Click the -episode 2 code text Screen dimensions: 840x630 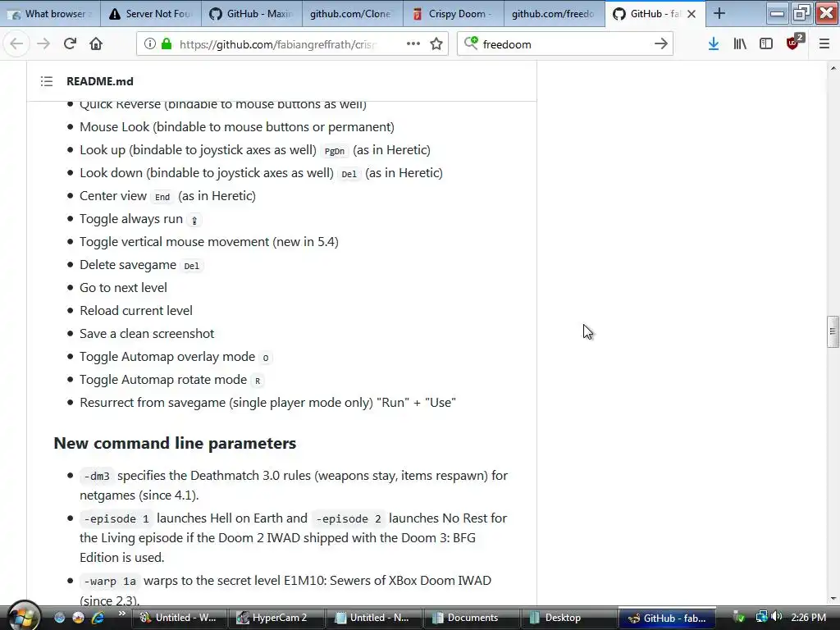pyautogui.click(x=348, y=518)
